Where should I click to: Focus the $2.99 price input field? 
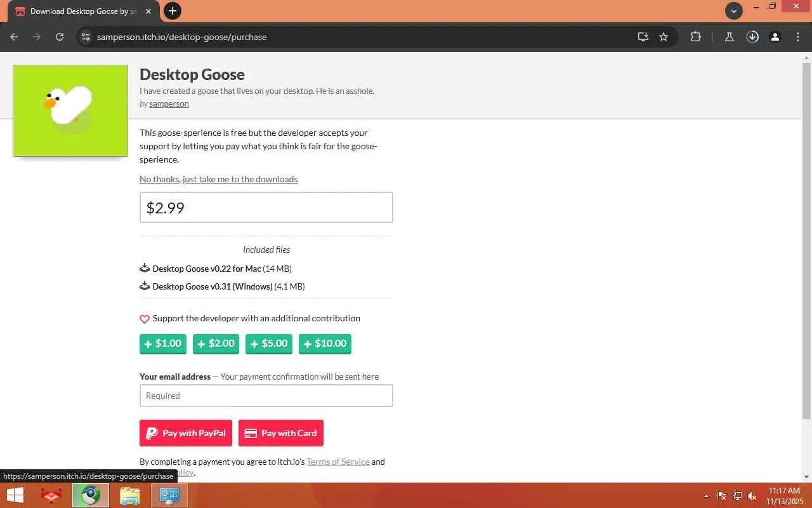click(266, 208)
